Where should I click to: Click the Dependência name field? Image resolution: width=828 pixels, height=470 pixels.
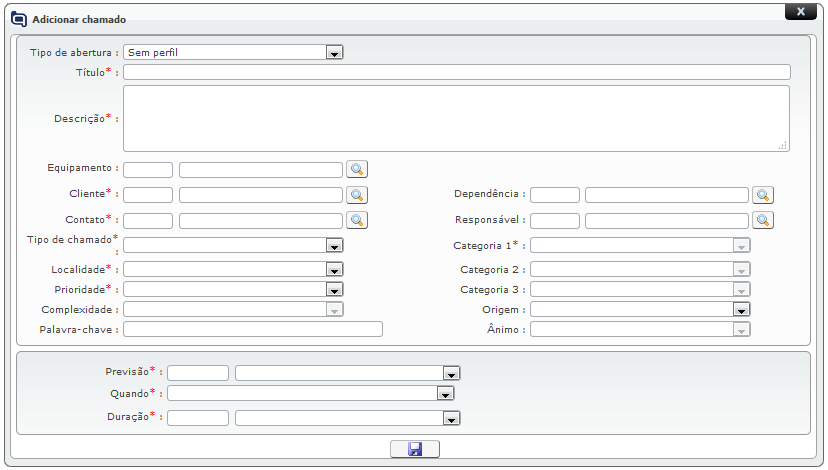(x=667, y=195)
